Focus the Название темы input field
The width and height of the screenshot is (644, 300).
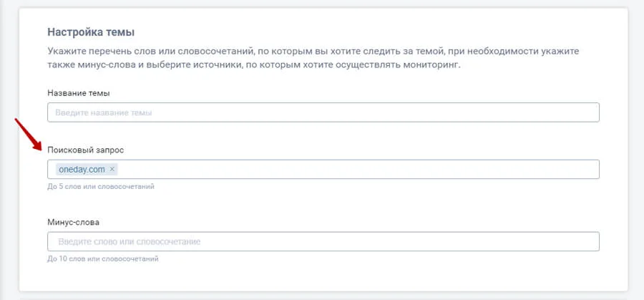[x=323, y=112]
